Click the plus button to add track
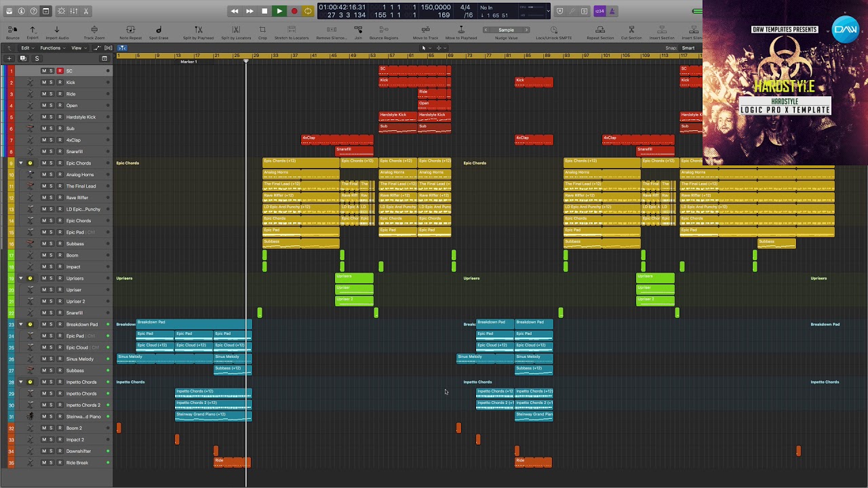 pos(9,59)
